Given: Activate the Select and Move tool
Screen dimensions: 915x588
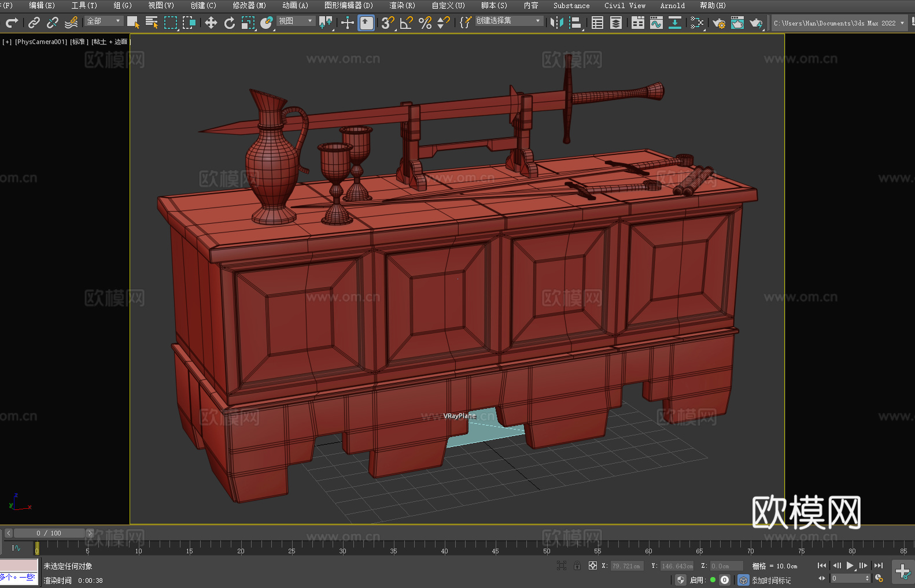Looking at the screenshot, I should pos(211,23).
